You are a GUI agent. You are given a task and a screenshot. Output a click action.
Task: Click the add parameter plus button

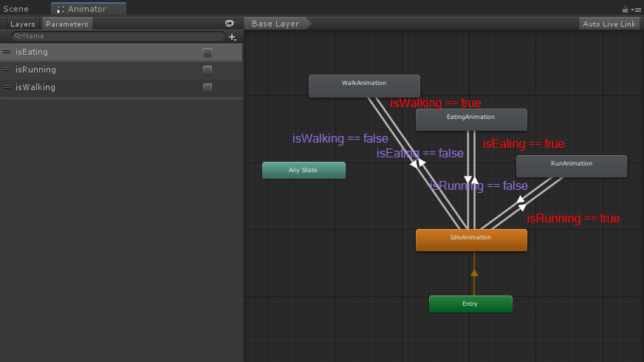tap(233, 36)
